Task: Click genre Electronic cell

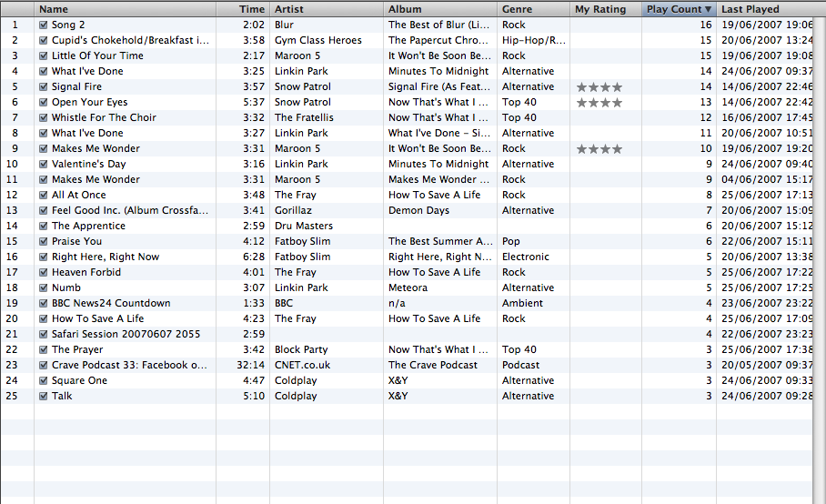Action: point(525,257)
